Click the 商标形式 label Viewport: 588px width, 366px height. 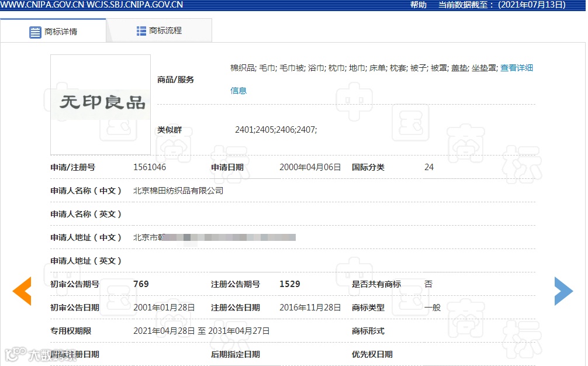click(x=368, y=331)
